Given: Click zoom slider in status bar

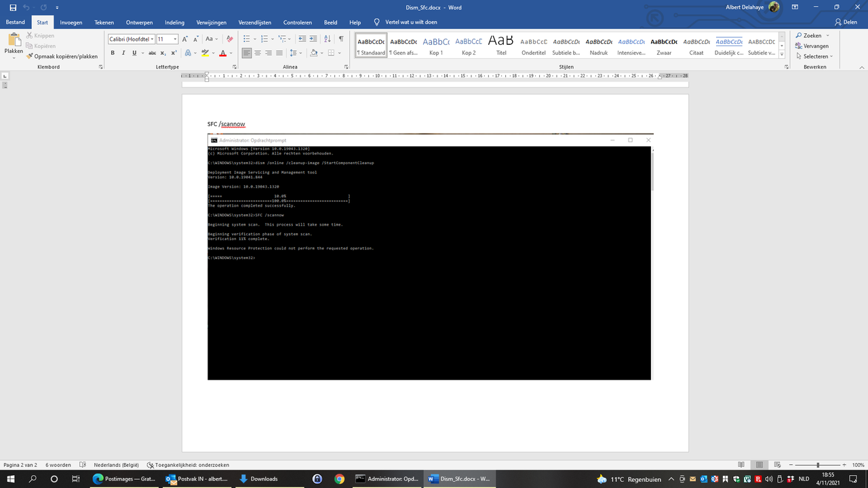Looking at the screenshot, I should coord(818,465).
